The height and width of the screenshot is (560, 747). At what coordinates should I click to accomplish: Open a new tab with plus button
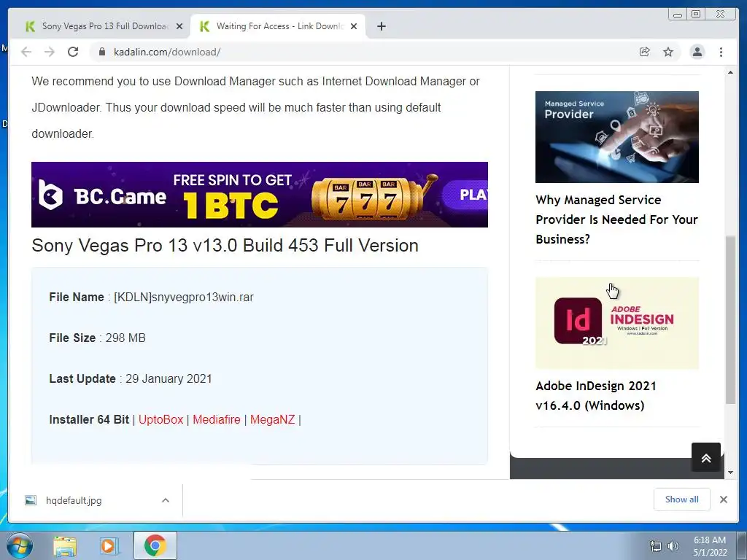pyautogui.click(x=381, y=27)
